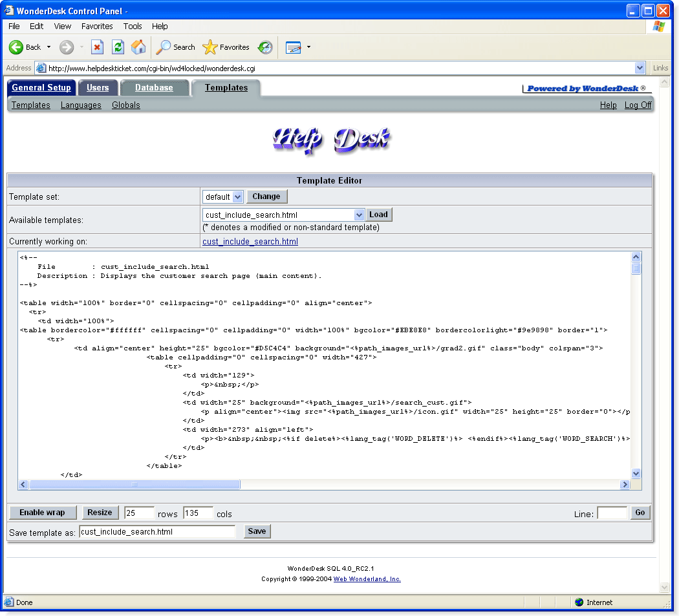
Task: Click the Load template button
Action: 378,215
